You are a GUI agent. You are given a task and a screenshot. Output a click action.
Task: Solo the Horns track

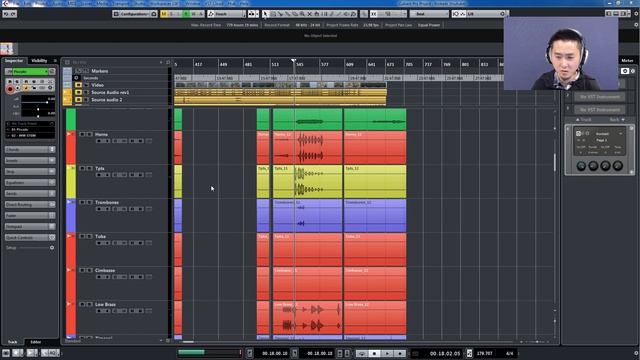point(89,134)
